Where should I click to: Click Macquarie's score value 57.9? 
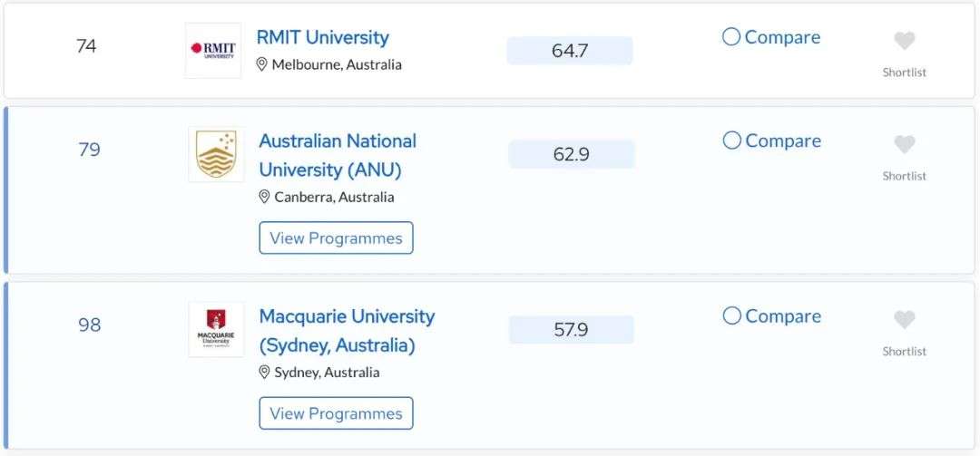tap(571, 330)
